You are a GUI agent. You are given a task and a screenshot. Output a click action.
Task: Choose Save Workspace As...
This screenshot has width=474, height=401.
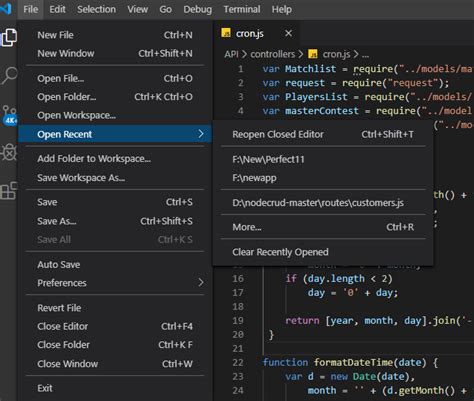click(x=115, y=178)
